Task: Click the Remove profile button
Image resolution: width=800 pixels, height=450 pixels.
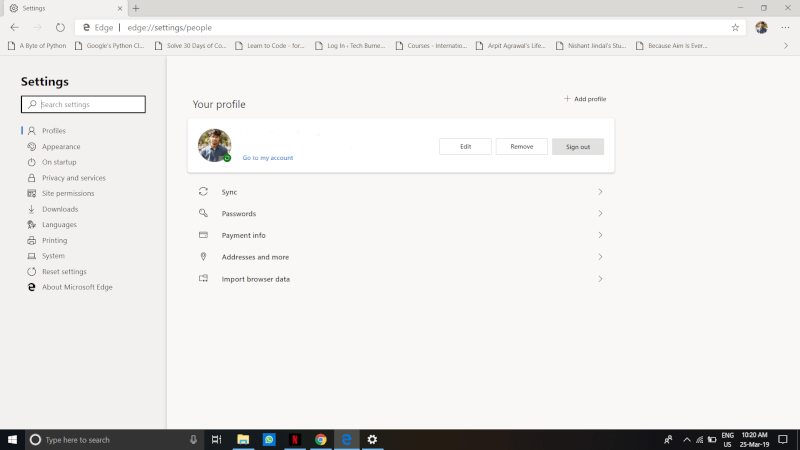Action: pyautogui.click(x=521, y=146)
